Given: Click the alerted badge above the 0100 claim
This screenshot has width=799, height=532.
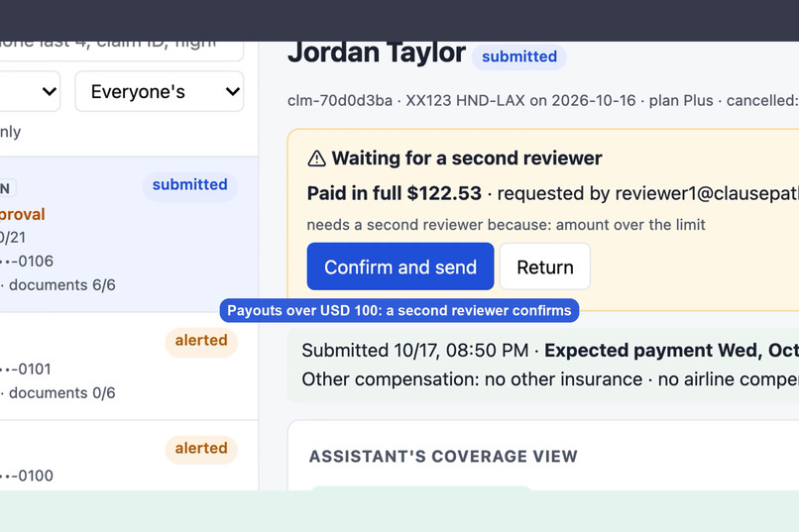Looking at the screenshot, I should tap(201, 448).
